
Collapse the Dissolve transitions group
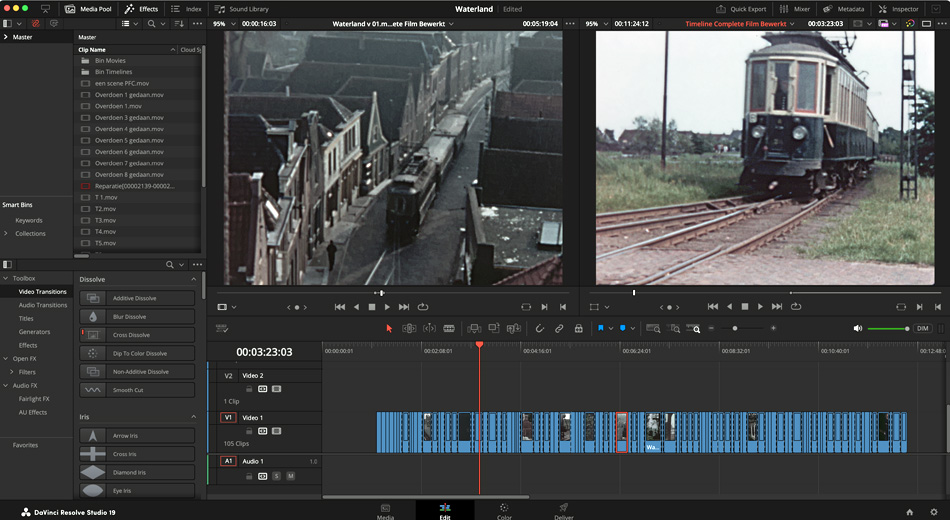pos(193,279)
